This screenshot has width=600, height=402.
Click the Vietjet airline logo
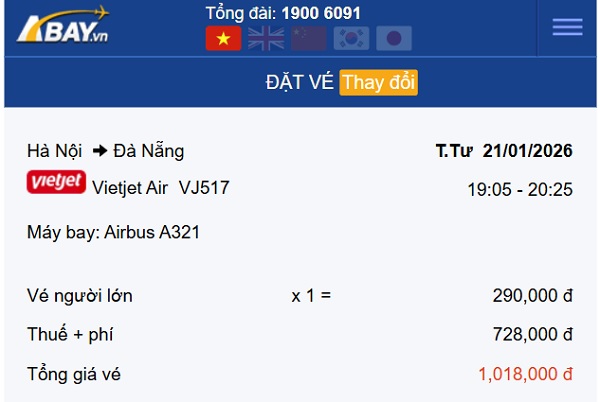[x=56, y=184]
